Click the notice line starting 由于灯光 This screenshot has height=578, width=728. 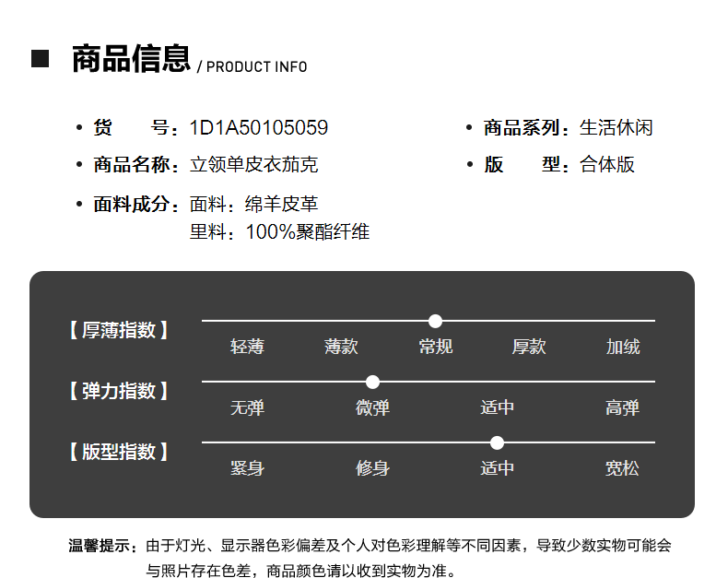[408, 546]
